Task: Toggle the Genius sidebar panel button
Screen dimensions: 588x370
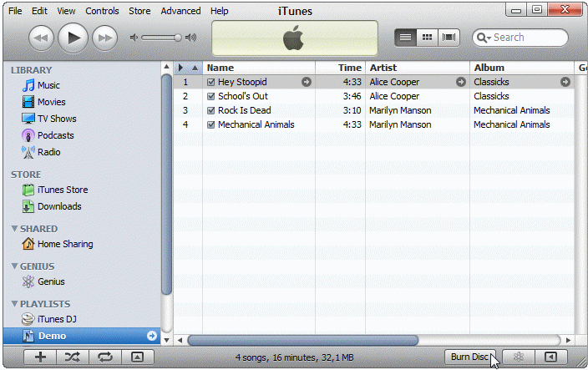Action: [x=550, y=357]
